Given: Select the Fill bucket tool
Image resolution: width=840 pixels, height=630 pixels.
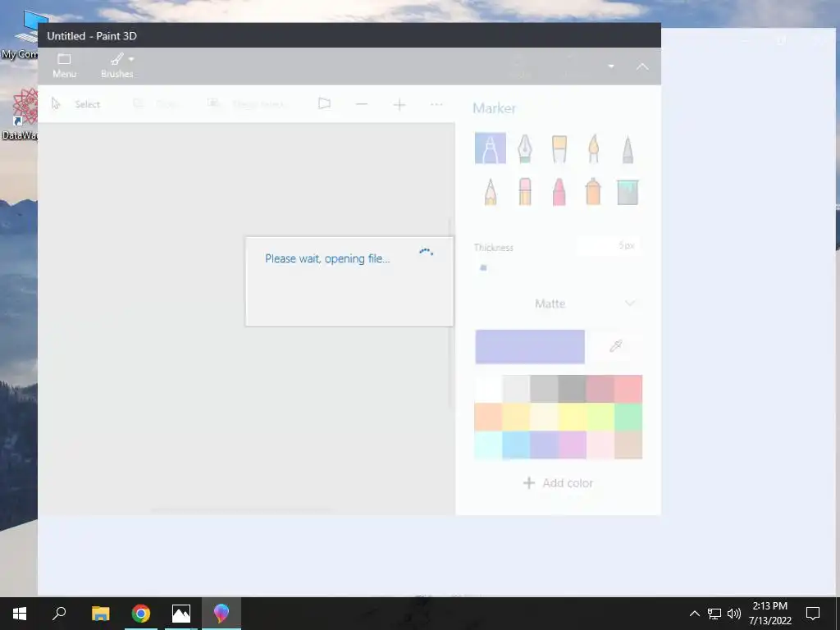Looking at the screenshot, I should [628, 192].
